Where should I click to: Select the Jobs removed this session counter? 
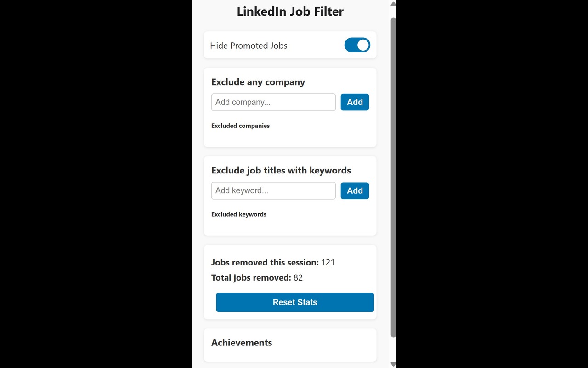pos(272,262)
